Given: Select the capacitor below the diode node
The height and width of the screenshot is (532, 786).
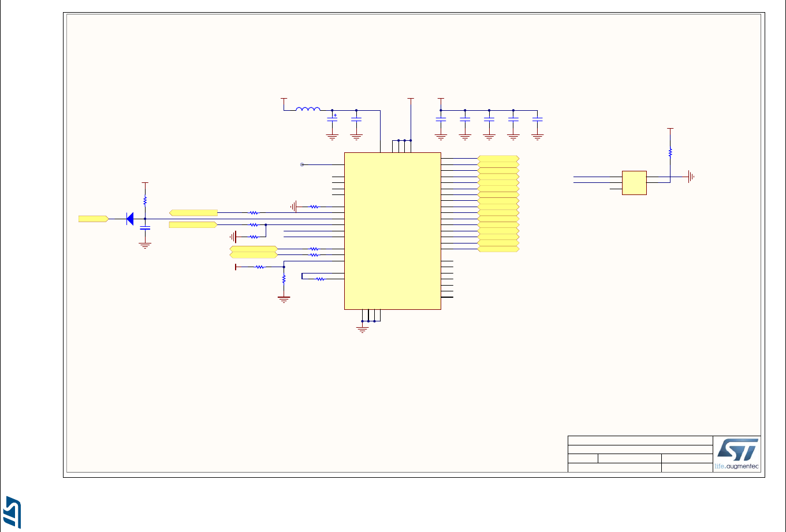Looking at the screenshot, I should click(x=145, y=228).
